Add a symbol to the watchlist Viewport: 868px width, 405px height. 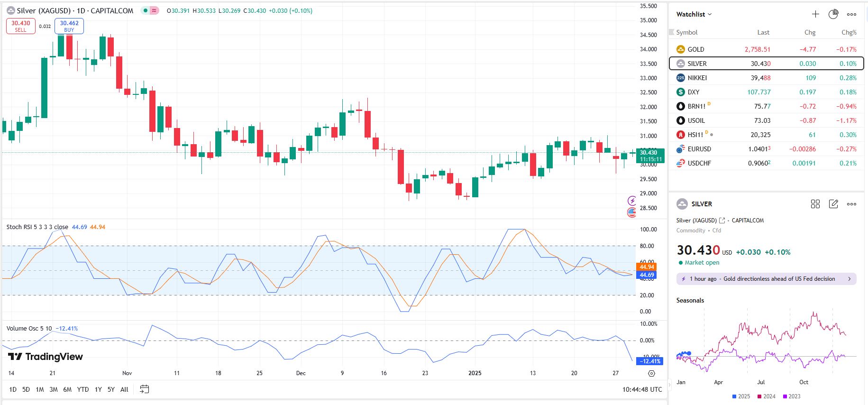click(815, 14)
